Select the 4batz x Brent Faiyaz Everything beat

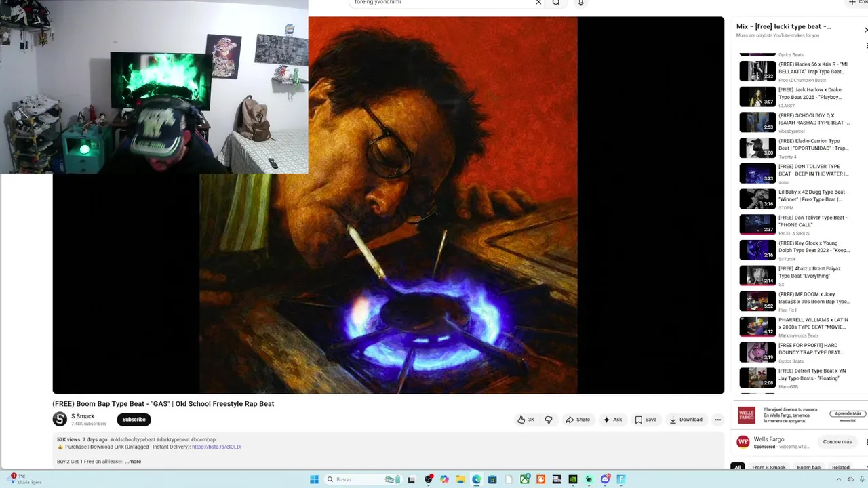(794, 276)
